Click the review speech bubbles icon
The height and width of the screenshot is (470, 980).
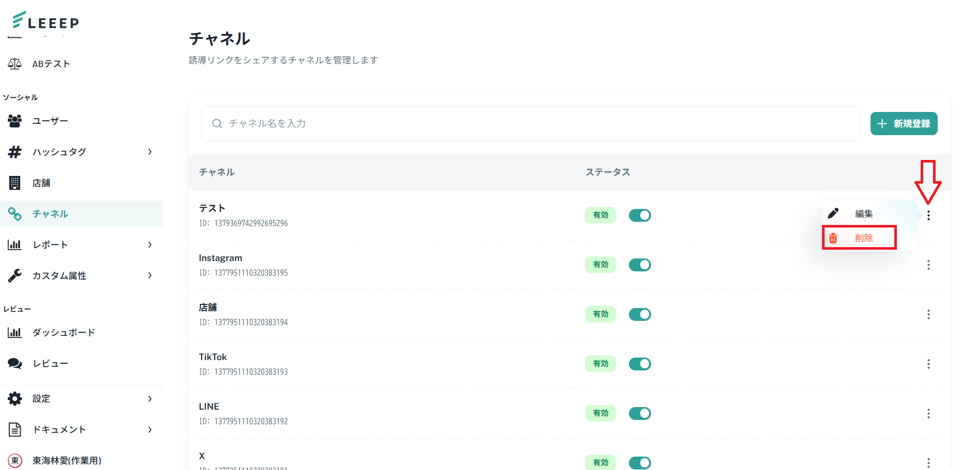15,363
